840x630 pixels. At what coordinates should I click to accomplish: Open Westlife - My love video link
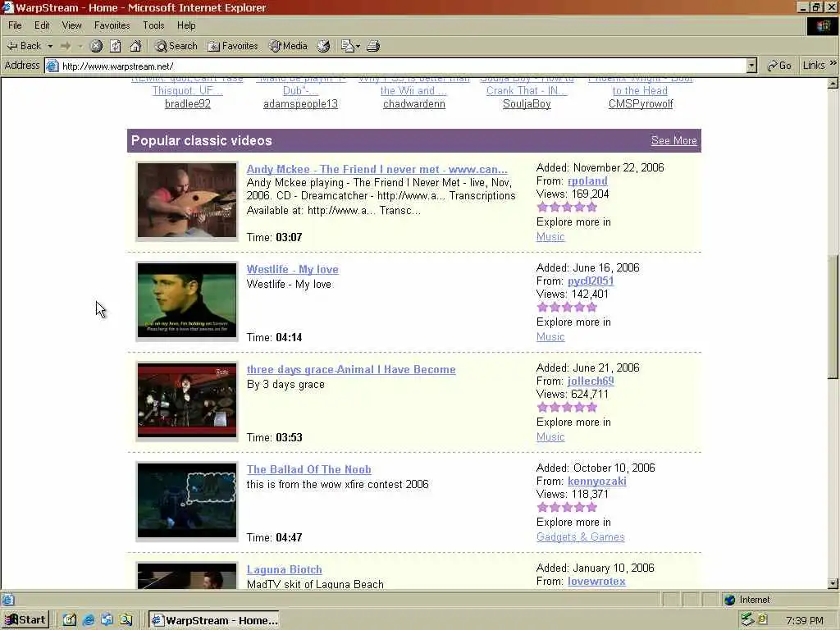click(293, 269)
